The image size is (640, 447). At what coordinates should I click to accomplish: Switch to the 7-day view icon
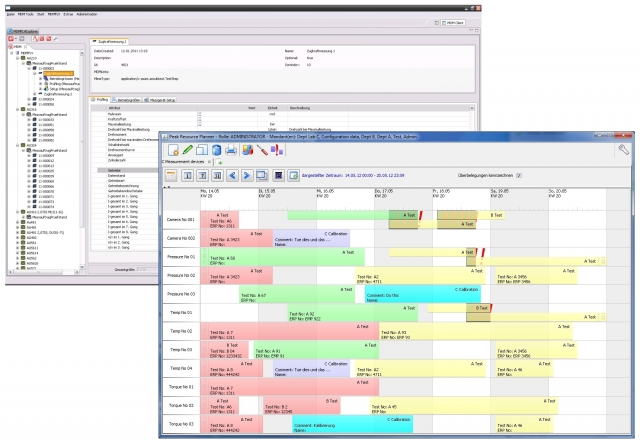click(202, 176)
